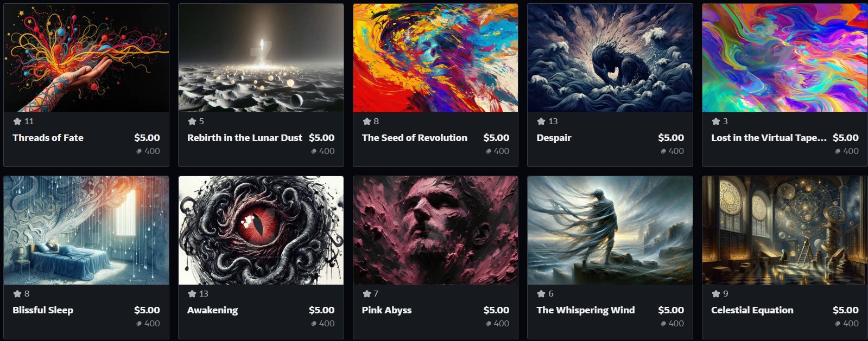The width and height of the screenshot is (868, 341).
Task: Open the red eye Awakening thumbnail
Action: 261,230
